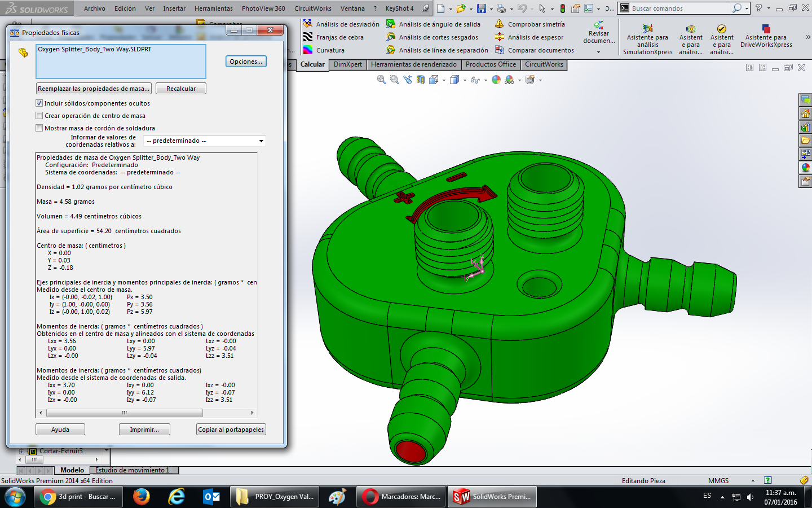812x508 pixels.
Task: Click the View orientation icon
Action: click(x=434, y=80)
